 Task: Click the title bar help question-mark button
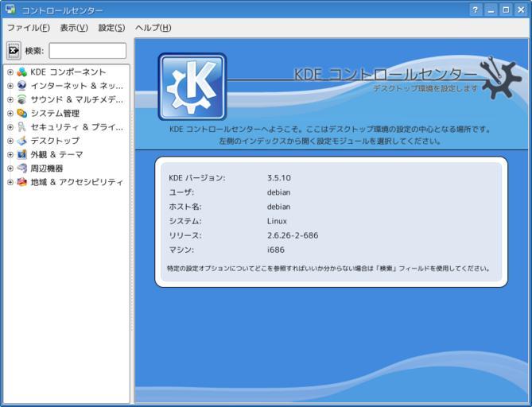(476, 10)
